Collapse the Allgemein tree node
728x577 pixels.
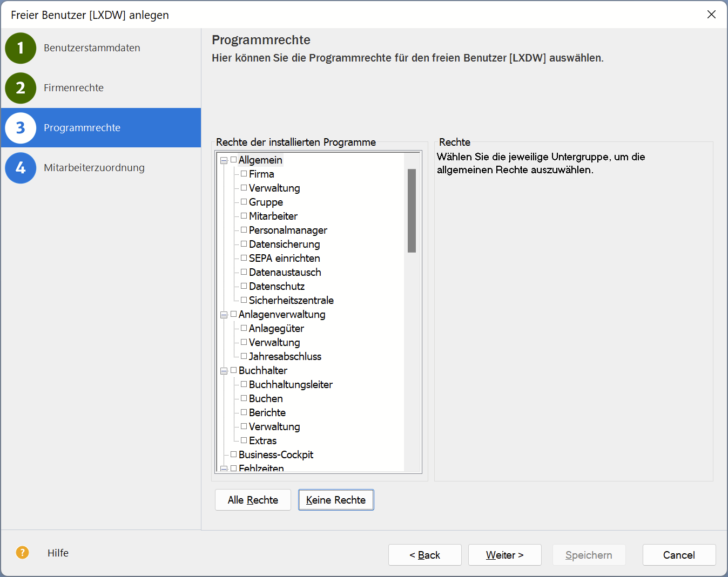point(224,160)
